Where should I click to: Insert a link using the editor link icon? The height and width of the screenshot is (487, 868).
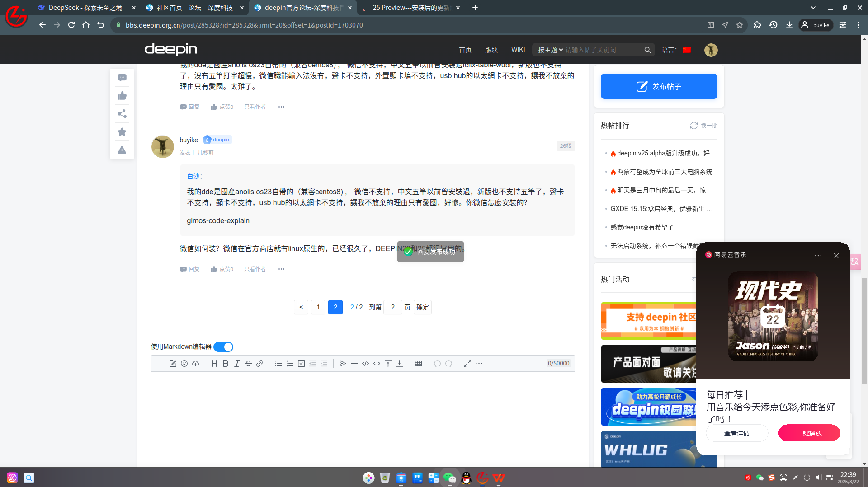point(259,364)
